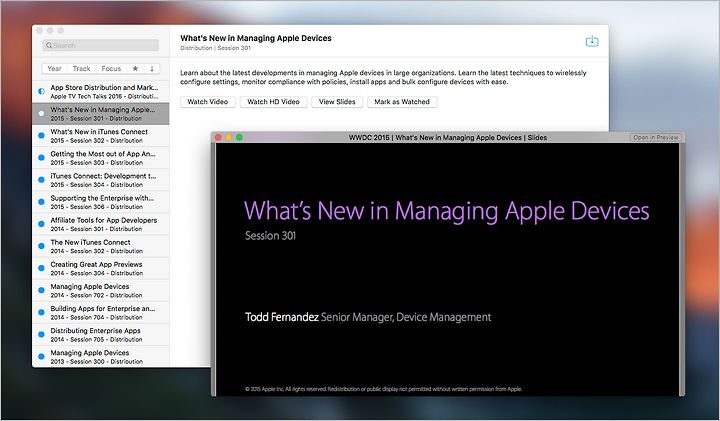Close the Slides window with the red button

tap(219, 137)
